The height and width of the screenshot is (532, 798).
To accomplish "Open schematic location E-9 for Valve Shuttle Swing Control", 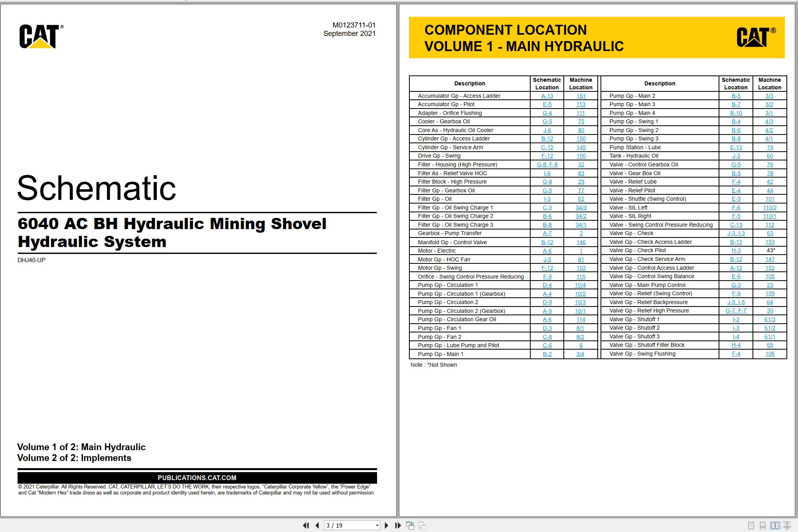I will [x=736, y=199].
